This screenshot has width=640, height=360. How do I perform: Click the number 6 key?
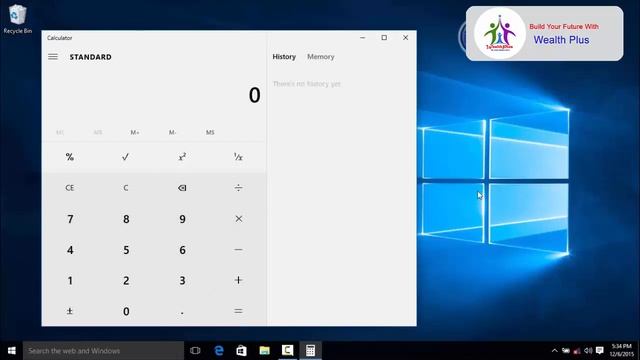point(182,249)
